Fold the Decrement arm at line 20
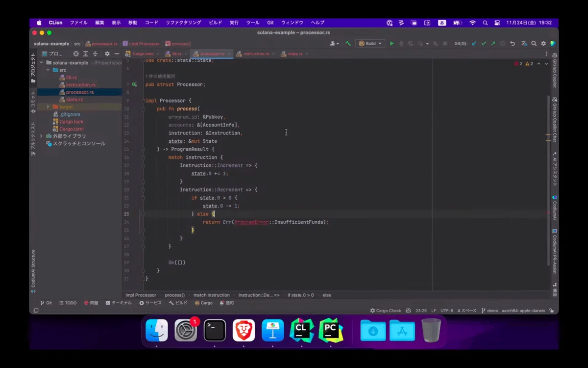 [143, 190]
